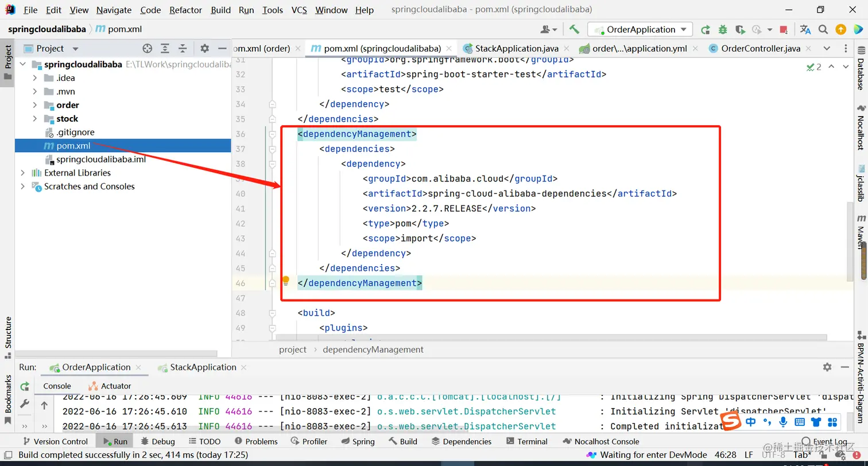
Task: Open the Debug tool window
Action: point(157,441)
